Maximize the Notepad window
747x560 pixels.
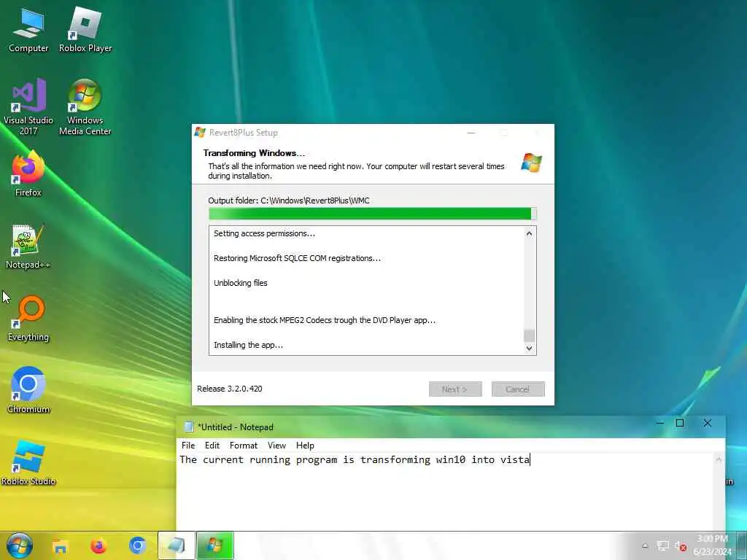pos(680,423)
